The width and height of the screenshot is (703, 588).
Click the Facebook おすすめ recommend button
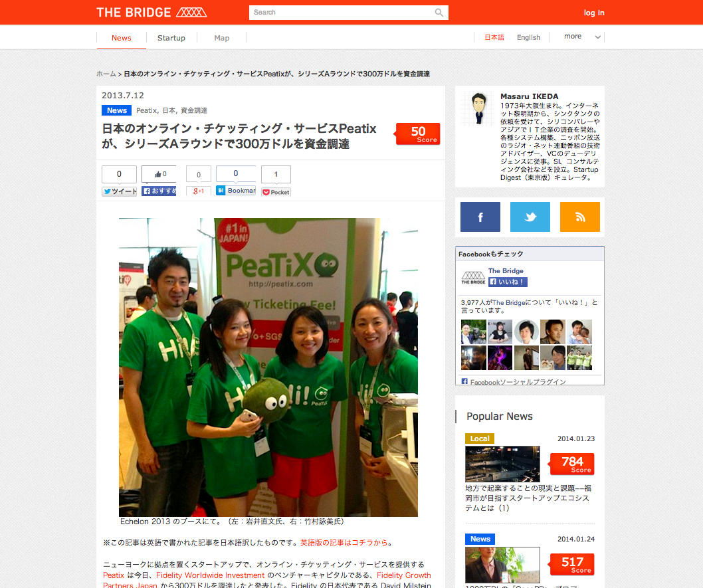click(159, 191)
